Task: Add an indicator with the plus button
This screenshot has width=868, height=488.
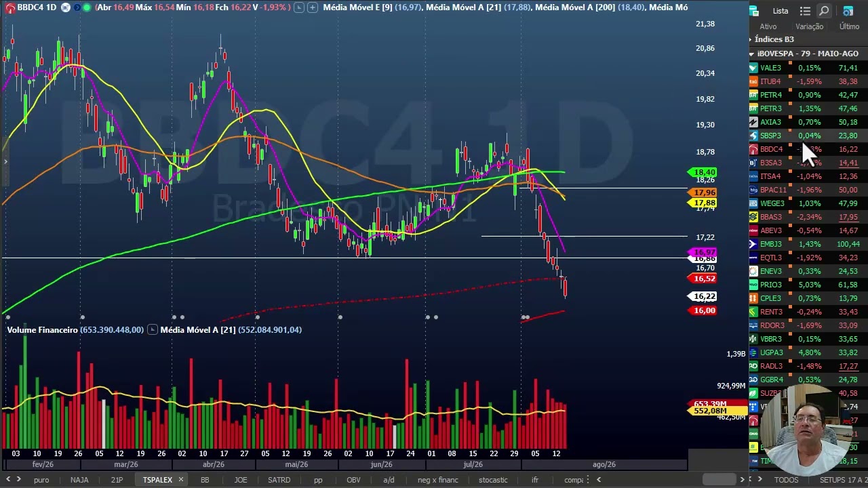Action: 312,7
